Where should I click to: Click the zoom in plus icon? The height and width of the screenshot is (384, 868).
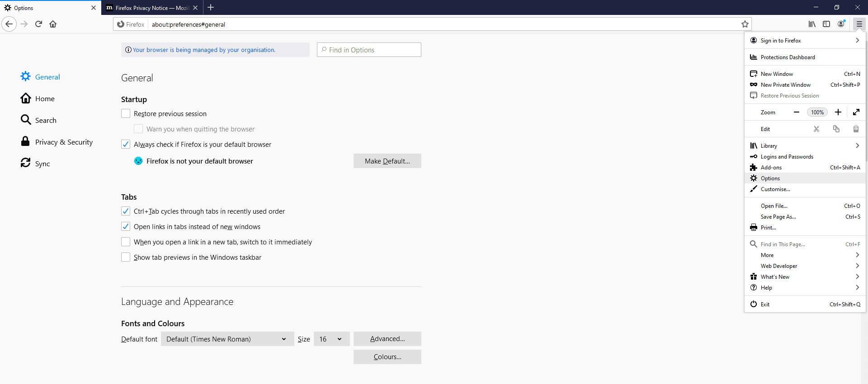point(838,112)
